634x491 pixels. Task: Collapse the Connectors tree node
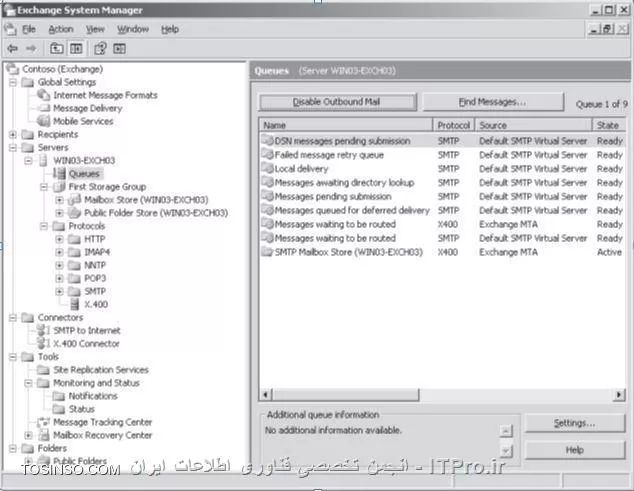[x=13, y=317]
